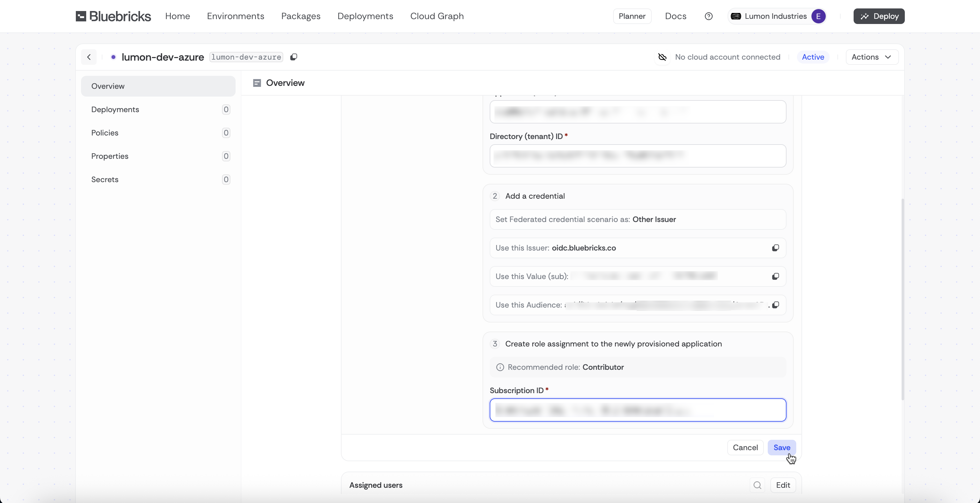Go to Cloud Graph page
980x503 pixels.
point(437,16)
